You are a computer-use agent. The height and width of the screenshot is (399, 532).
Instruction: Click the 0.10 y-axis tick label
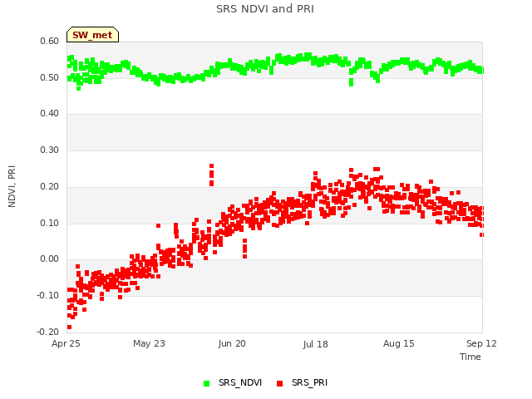[x=50, y=224]
